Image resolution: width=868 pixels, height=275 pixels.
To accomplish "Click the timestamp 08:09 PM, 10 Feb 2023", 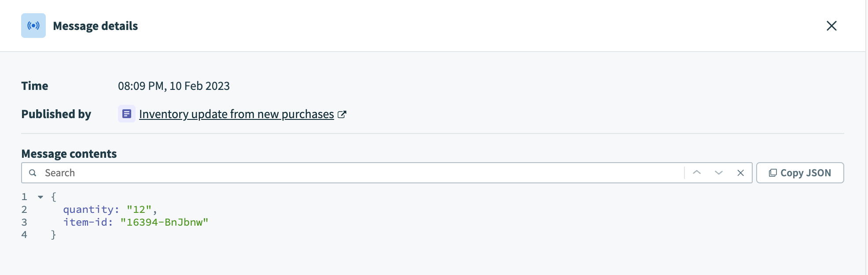I will (x=174, y=86).
